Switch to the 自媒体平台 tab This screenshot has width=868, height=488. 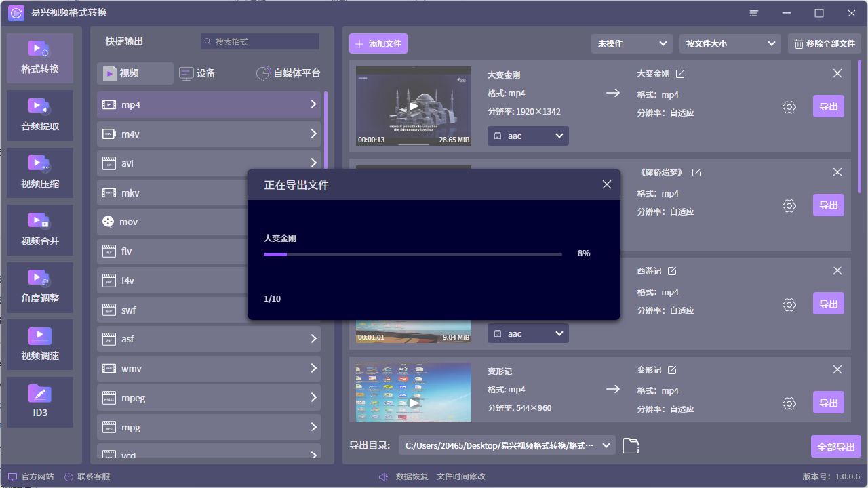288,73
